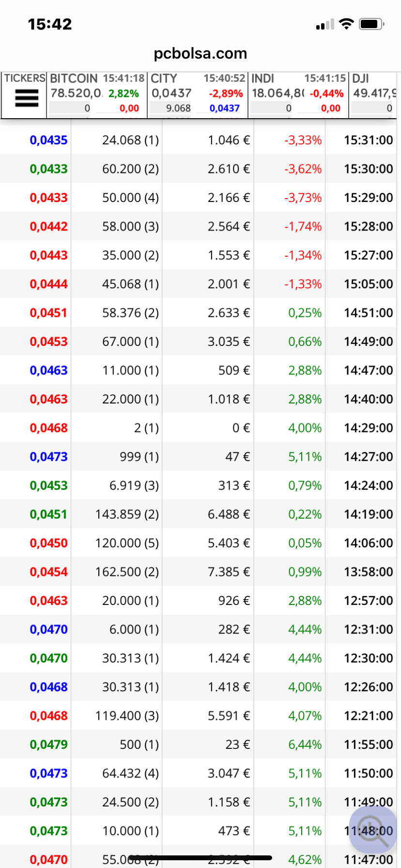Select volume 10.000 (1)

[130, 831]
